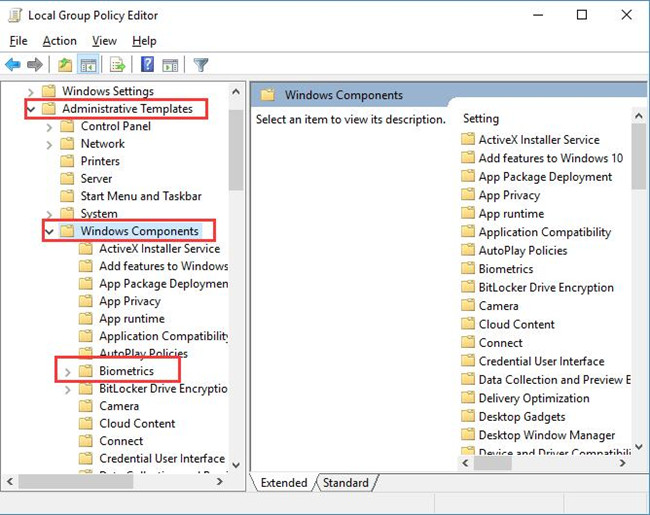Open Add features to Windows 10 in right pane
This screenshot has width=650, height=515.
tap(551, 158)
